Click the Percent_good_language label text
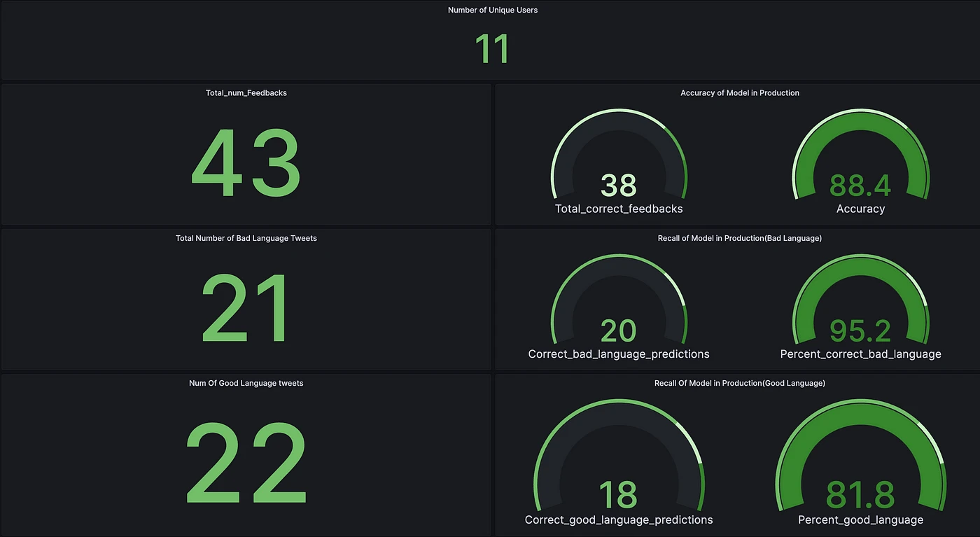 click(x=860, y=520)
